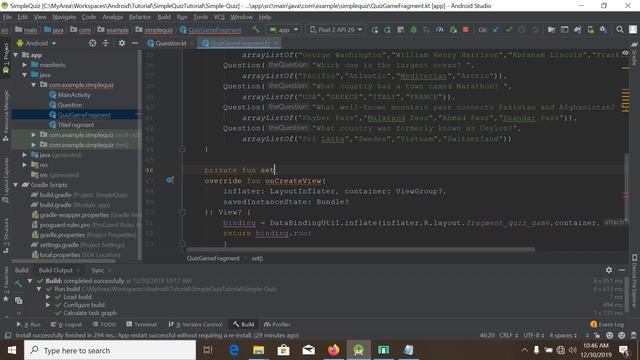Click the Windows Start button
Image resolution: width=640 pixels, height=360 pixels.
pyautogui.click(x=12, y=350)
